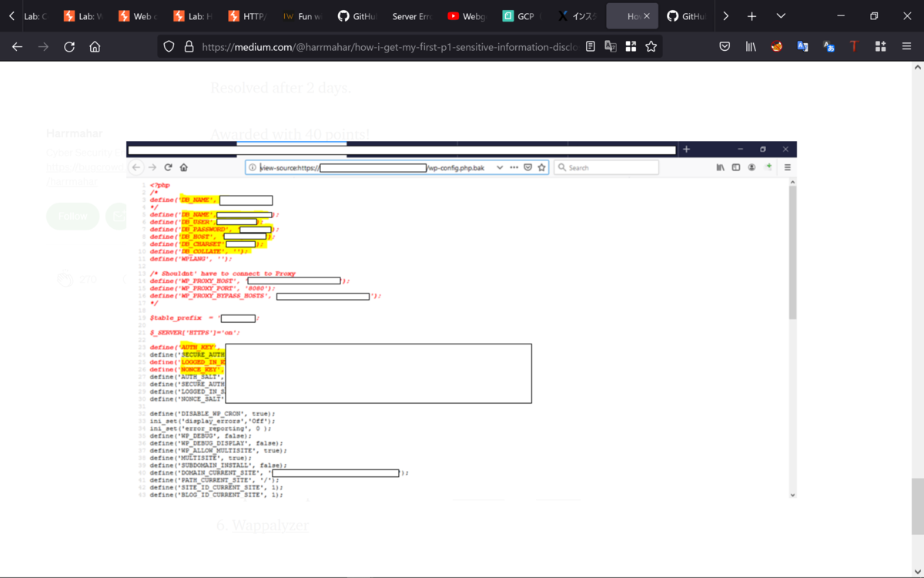Click the enlarged wp-config screenshot image
This screenshot has height=578, width=924.
pyautogui.click(x=461, y=319)
